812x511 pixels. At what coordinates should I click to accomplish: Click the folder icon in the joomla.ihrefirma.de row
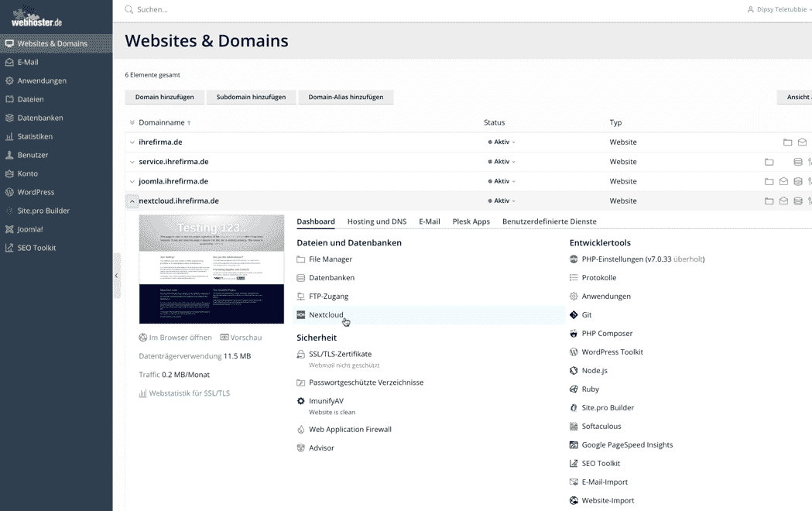tap(769, 181)
